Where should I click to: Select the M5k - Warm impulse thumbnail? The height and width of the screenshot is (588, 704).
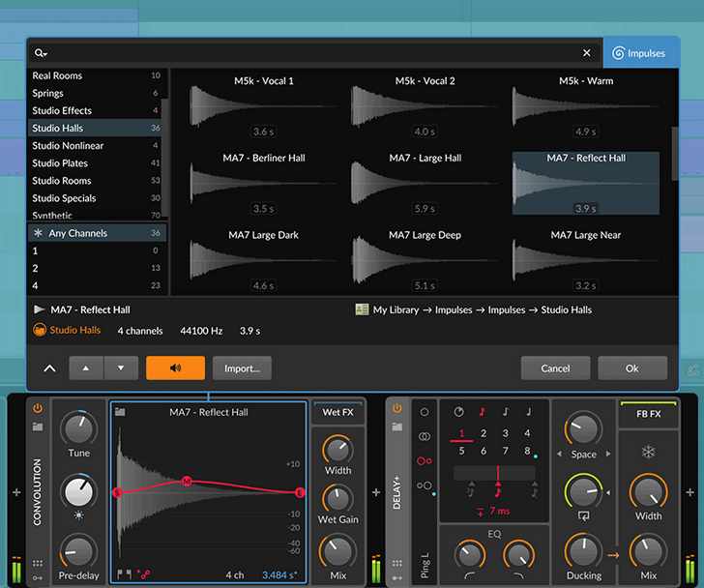[x=586, y=106]
